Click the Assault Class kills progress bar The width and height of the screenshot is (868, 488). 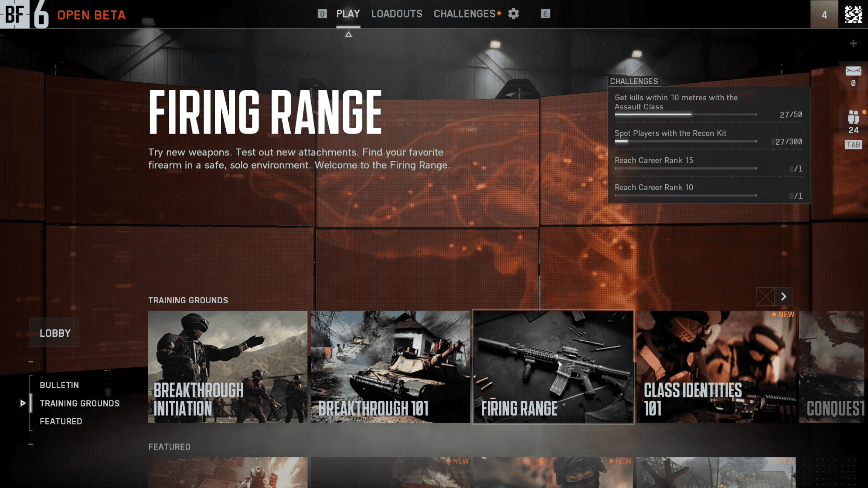click(x=685, y=115)
